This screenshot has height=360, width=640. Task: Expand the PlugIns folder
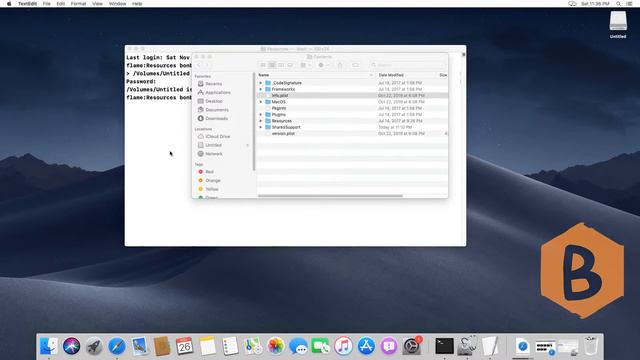coord(261,115)
